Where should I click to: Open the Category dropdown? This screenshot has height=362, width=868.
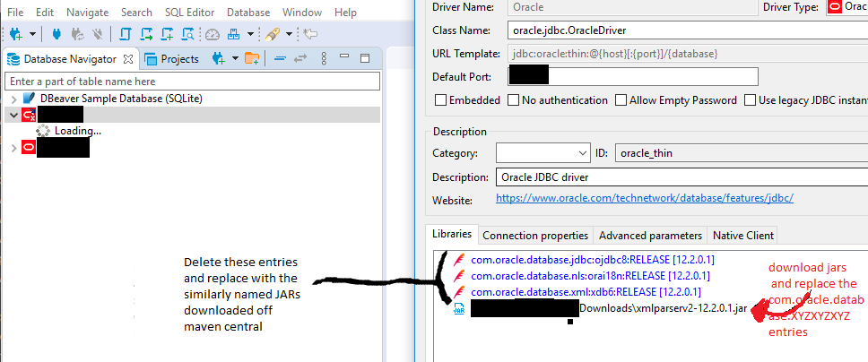(x=543, y=152)
